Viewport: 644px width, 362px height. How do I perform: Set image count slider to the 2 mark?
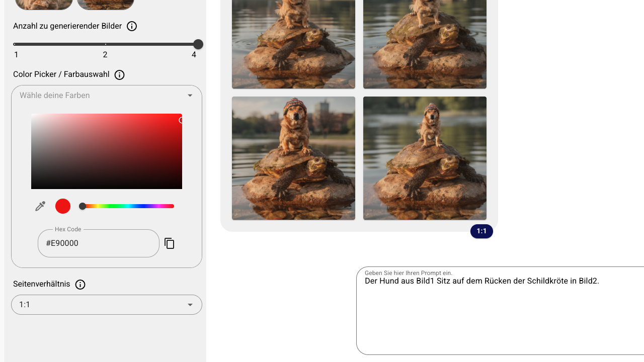pos(105,44)
